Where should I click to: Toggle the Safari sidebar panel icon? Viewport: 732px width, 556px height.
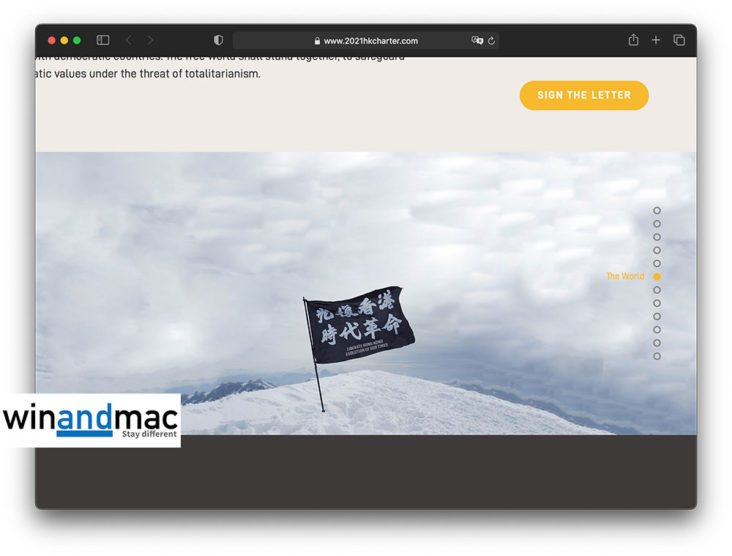(103, 40)
